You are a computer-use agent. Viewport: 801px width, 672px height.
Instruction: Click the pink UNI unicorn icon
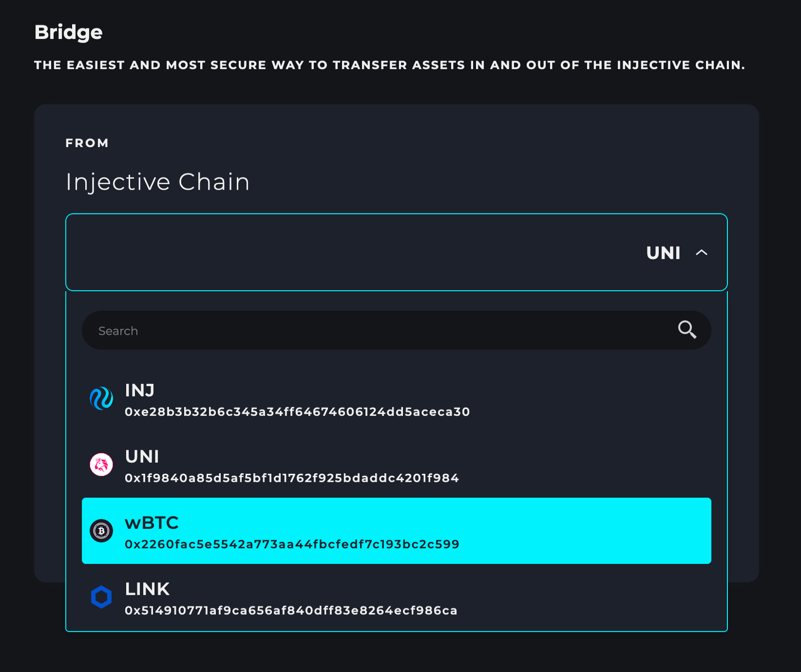coord(101,465)
